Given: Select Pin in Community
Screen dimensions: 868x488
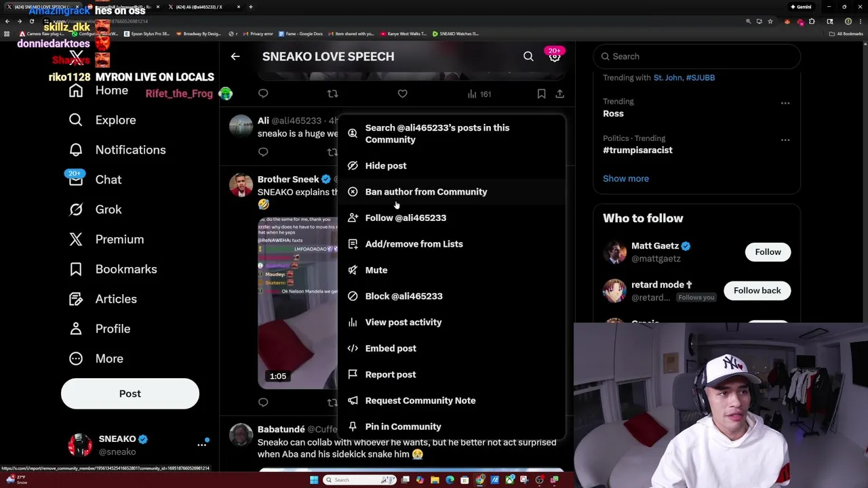Looking at the screenshot, I should 451,426.
